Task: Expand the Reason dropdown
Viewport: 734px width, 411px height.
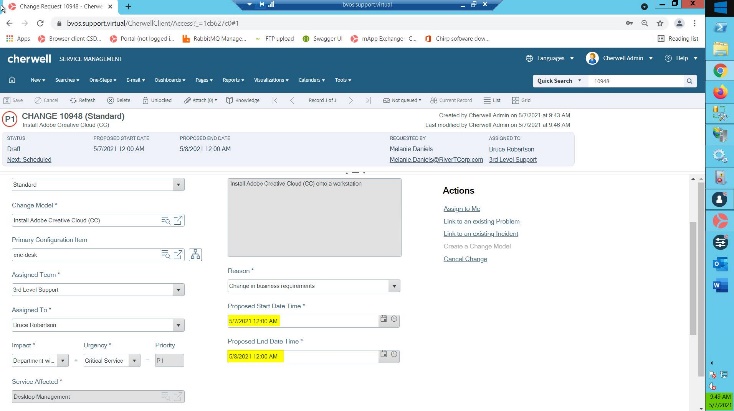Action: coord(395,286)
